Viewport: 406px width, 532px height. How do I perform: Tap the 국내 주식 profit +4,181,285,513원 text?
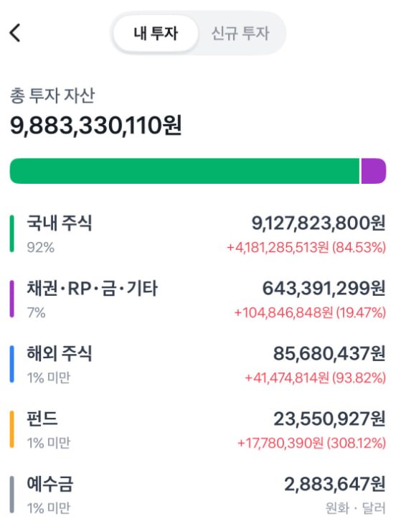coord(278,248)
